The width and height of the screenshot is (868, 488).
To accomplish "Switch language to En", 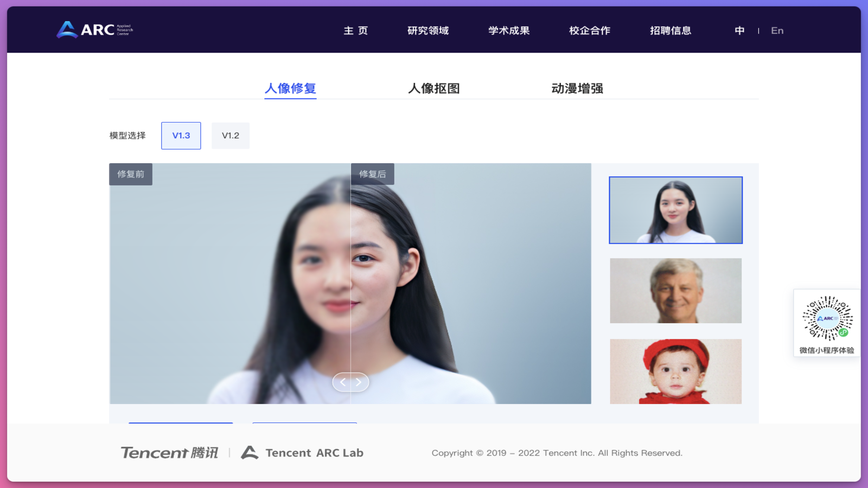I will [777, 31].
